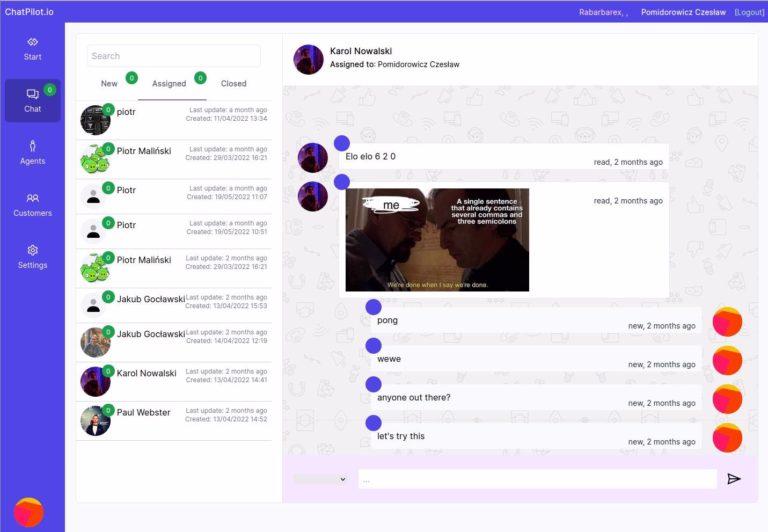Open the Settings gear icon
This screenshot has height=532, width=768.
tap(33, 250)
